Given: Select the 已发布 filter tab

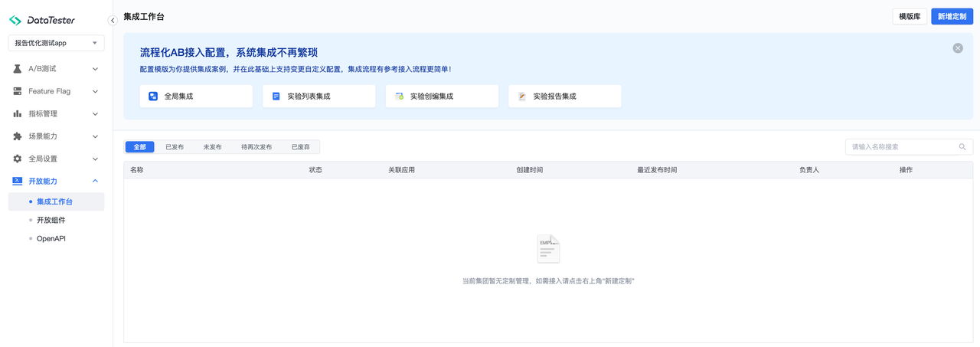Looking at the screenshot, I should pyautogui.click(x=175, y=147).
